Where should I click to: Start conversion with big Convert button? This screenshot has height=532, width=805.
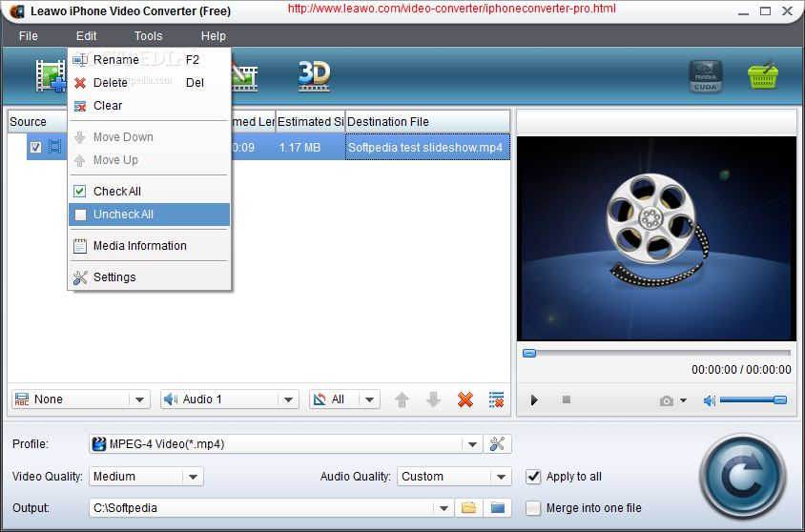coord(743,477)
